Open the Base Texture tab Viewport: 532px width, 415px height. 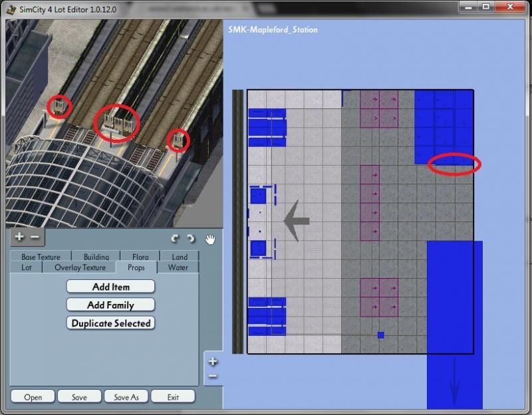(41, 257)
